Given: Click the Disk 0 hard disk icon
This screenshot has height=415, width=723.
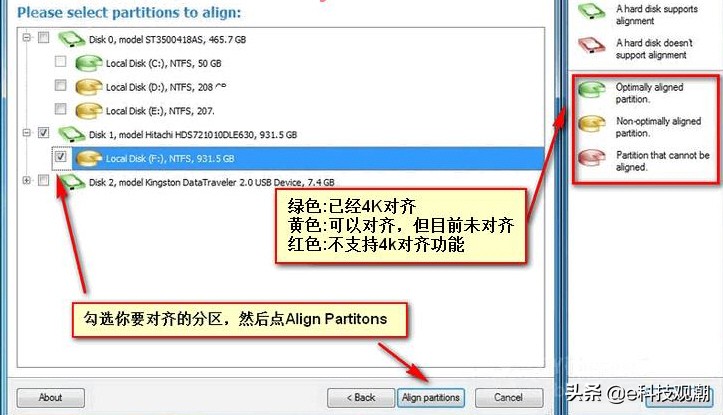Looking at the screenshot, I should pyautogui.click(x=71, y=39).
